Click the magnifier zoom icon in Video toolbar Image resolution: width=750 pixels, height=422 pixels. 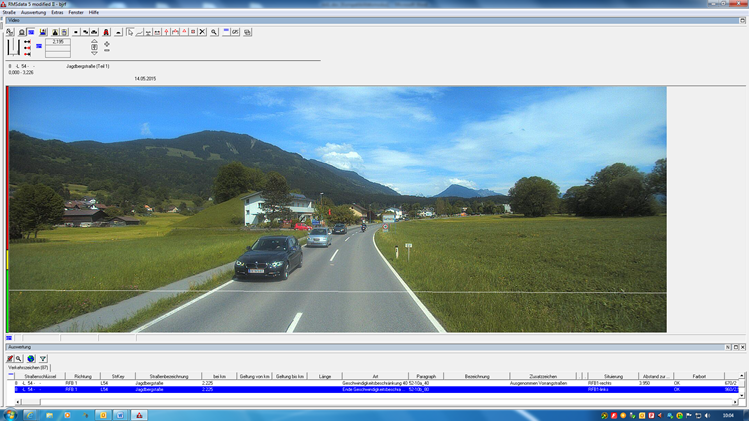click(x=214, y=32)
